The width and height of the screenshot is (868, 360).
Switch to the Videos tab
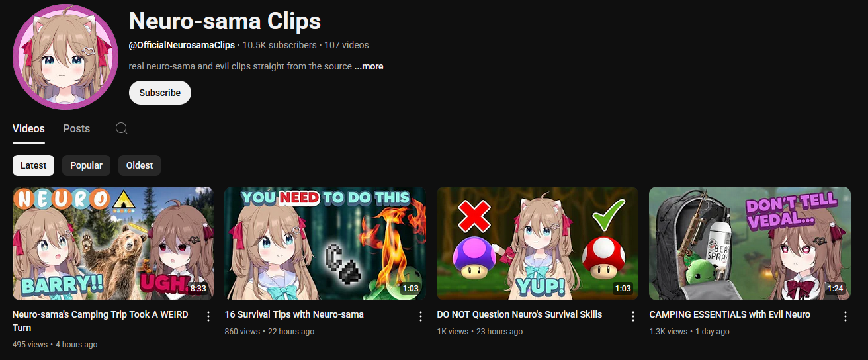[x=28, y=128]
